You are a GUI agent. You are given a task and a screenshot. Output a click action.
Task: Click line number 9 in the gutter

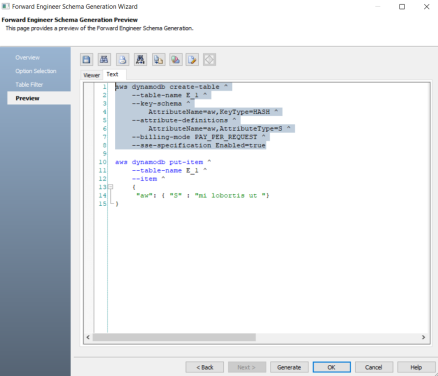point(104,154)
